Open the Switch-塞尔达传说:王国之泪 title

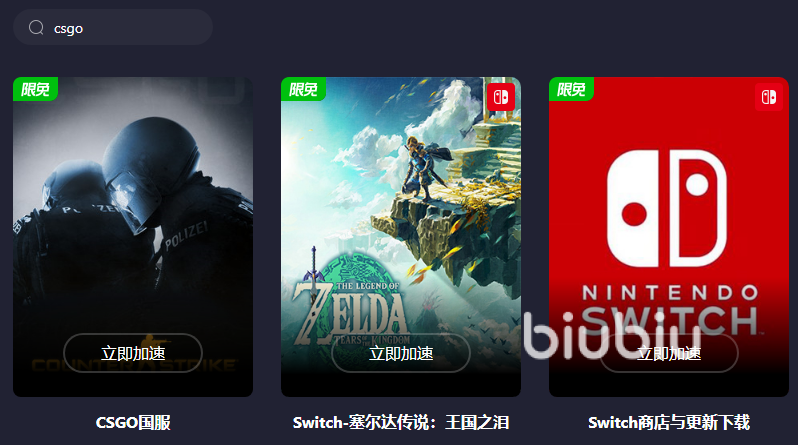coord(401,422)
